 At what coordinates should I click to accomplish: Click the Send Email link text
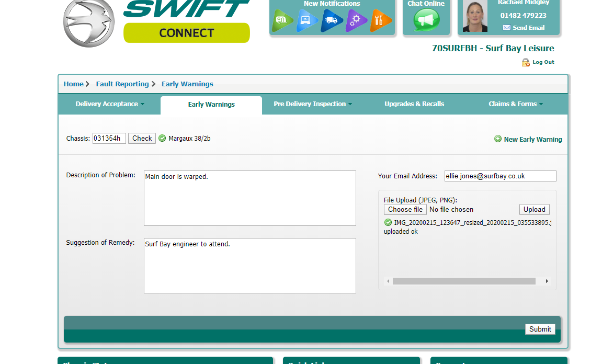pyautogui.click(x=529, y=28)
